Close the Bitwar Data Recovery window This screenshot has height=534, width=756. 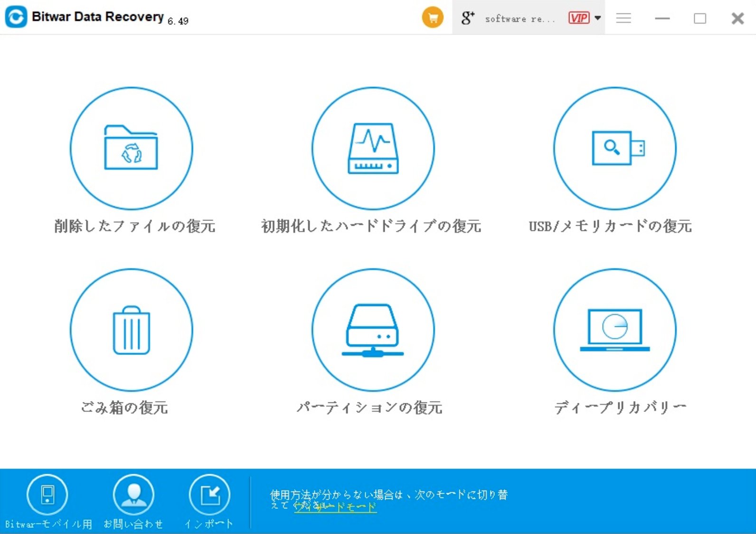click(x=737, y=19)
